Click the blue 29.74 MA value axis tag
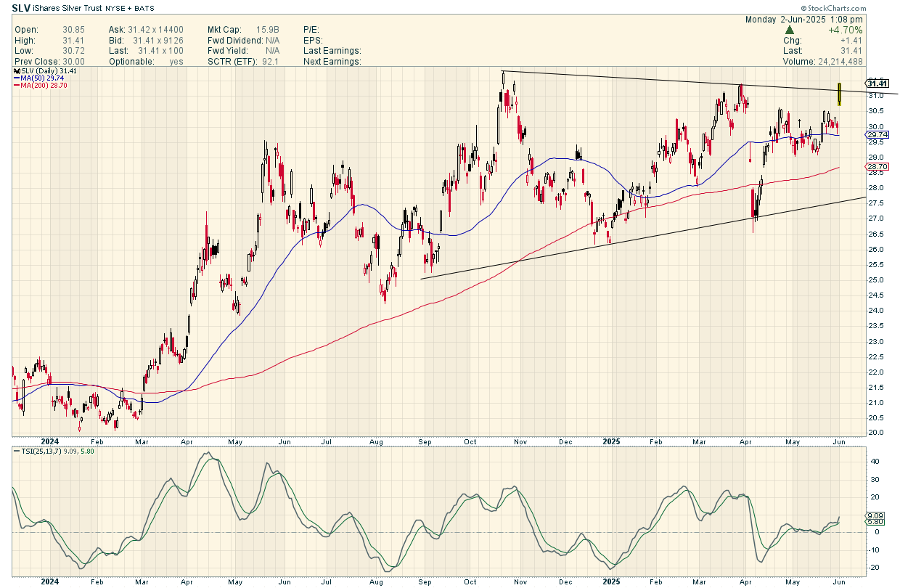Screen dimensions: 900x588 (x=877, y=135)
